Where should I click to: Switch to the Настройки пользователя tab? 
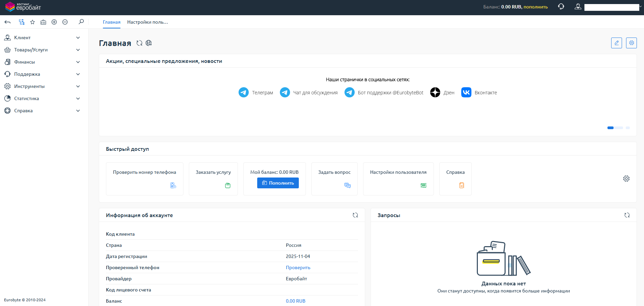click(147, 22)
